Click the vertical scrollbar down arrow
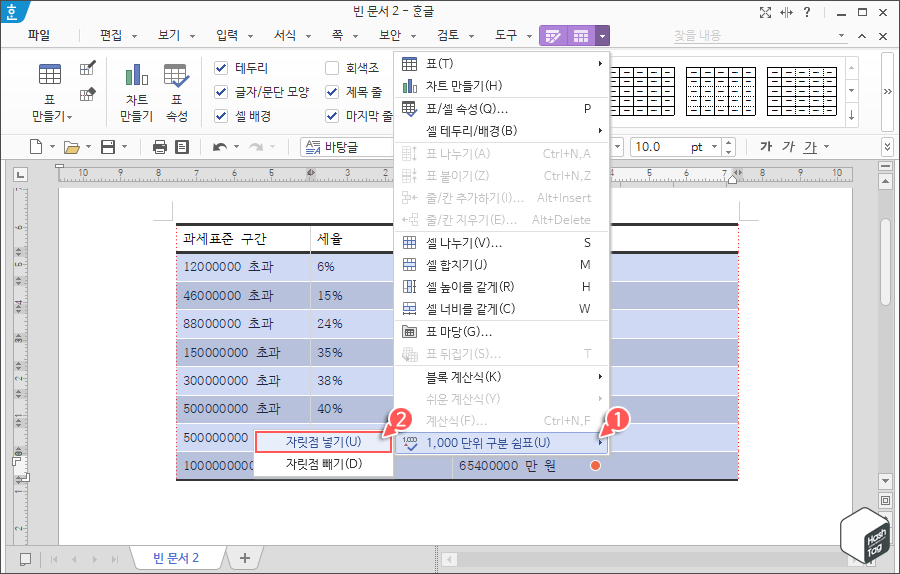 [885, 480]
